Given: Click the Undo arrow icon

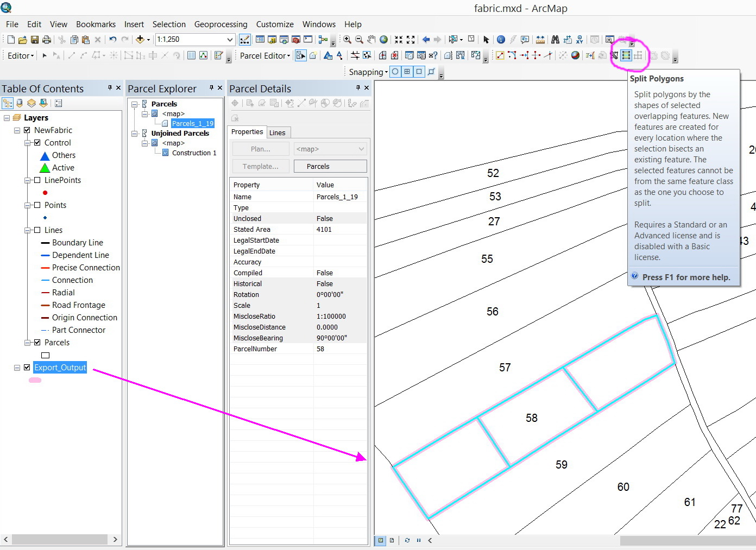Looking at the screenshot, I should (x=112, y=40).
